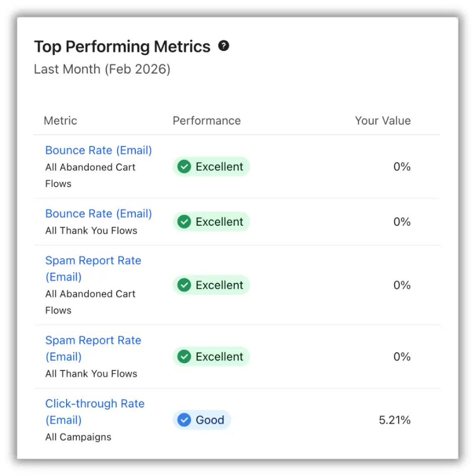The height and width of the screenshot is (476, 476).
Task: Click the All Campaigns label
Action: click(78, 437)
